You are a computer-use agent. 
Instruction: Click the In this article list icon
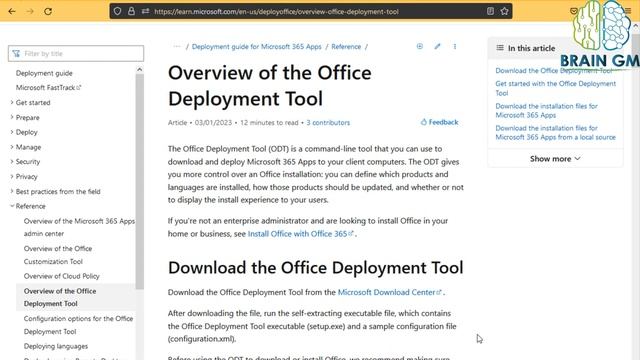coord(500,48)
